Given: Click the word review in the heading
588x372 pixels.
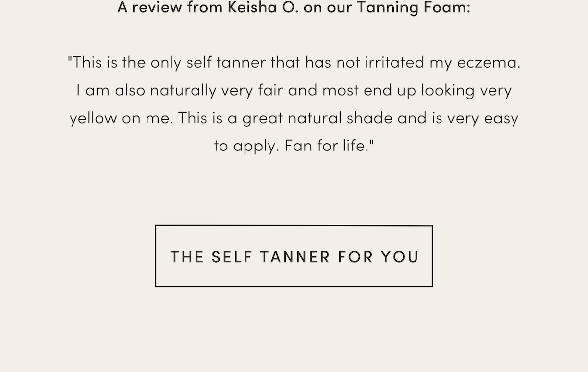Looking at the screenshot, I should (158, 8).
